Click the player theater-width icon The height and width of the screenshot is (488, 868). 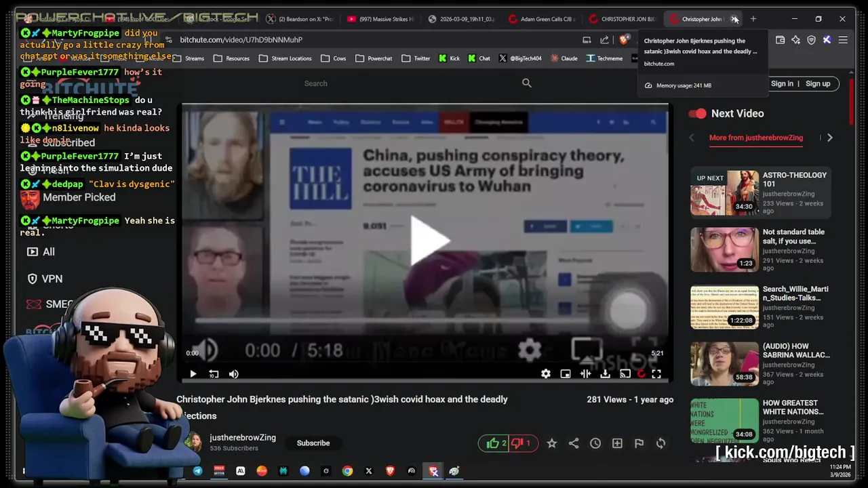point(585,373)
